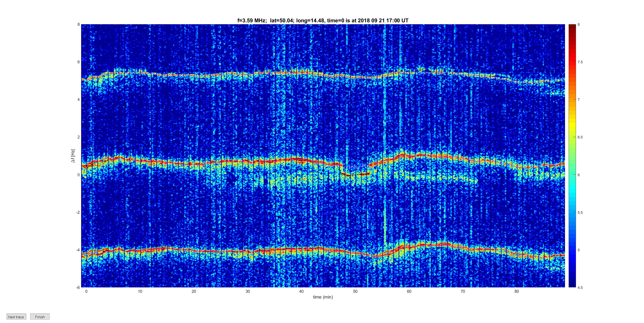Click the colorbar at value 8
Image resolution: width=644 pixels, height=323 pixels.
[x=572, y=25]
